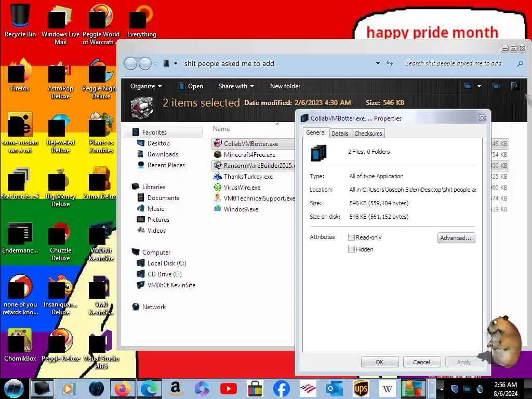Open Wikipedia taskbar shortcut
This screenshot has width=532, height=399.
point(387,389)
